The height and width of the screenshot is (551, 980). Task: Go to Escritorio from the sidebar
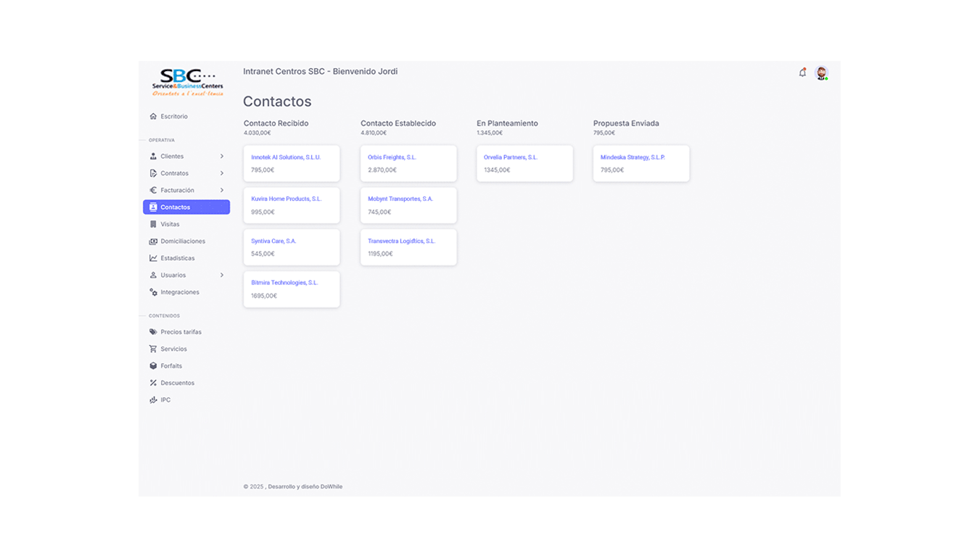click(172, 116)
